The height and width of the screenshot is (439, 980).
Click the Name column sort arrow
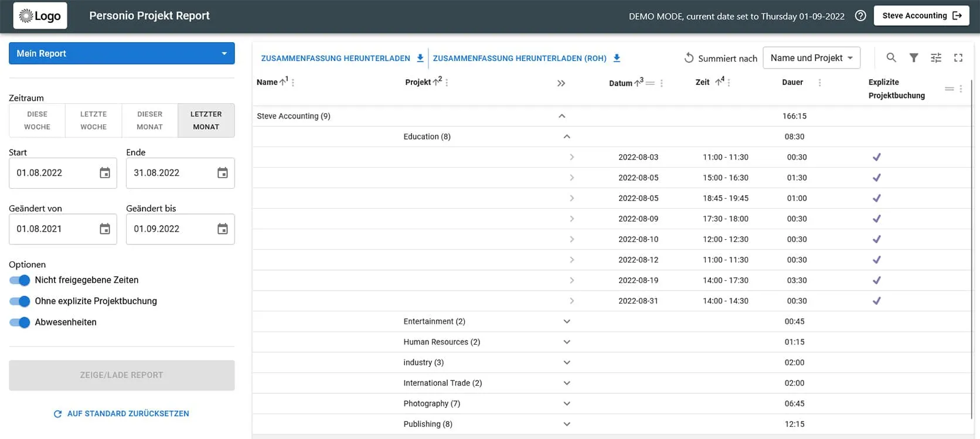click(x=283, y=82)
